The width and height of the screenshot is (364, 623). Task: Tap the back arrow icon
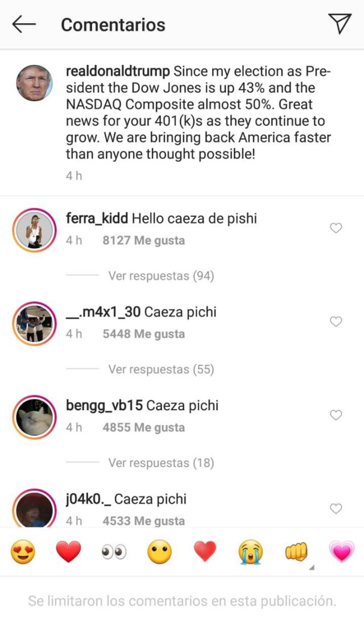tap(24, 24)
